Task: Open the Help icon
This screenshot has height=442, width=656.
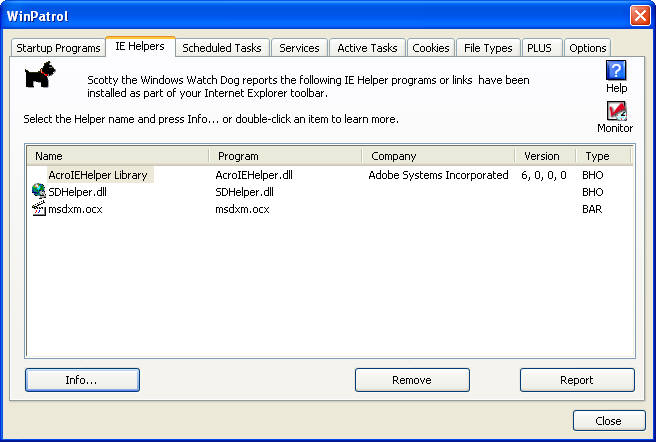Action: [616, 71]
